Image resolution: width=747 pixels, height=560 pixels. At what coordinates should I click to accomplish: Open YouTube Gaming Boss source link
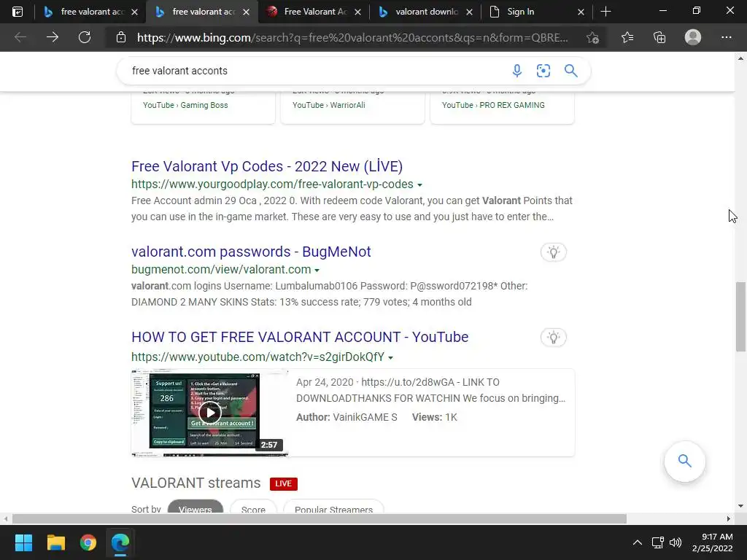click(185, 105)
